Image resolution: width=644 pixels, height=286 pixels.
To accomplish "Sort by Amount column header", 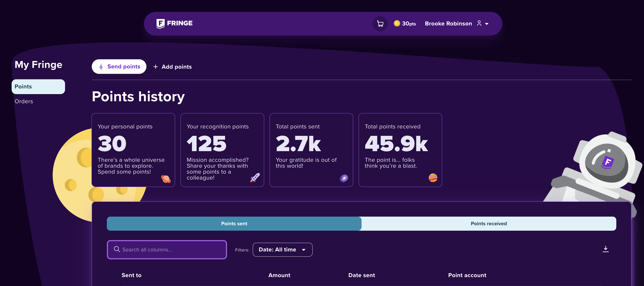I will (x=279, y=275).
